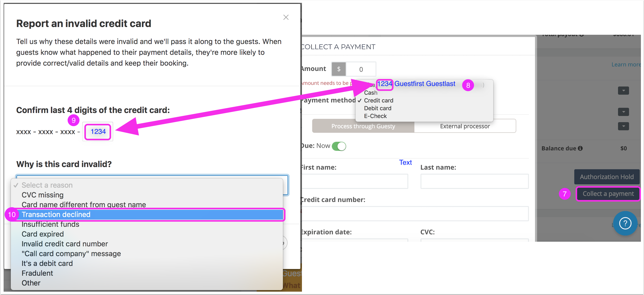This screenshot has width=644, height=295.
Task: Select "Call card company" message reason
Action: point(147,254)
